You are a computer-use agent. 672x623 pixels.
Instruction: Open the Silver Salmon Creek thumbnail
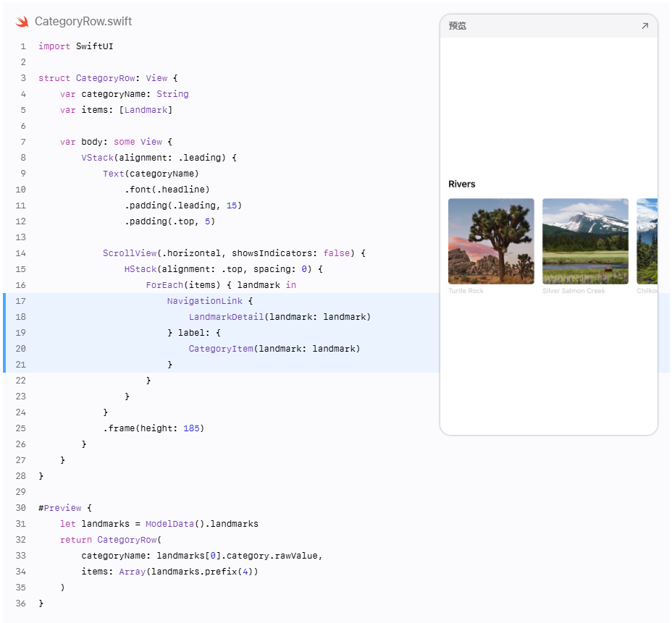point(585,241)
